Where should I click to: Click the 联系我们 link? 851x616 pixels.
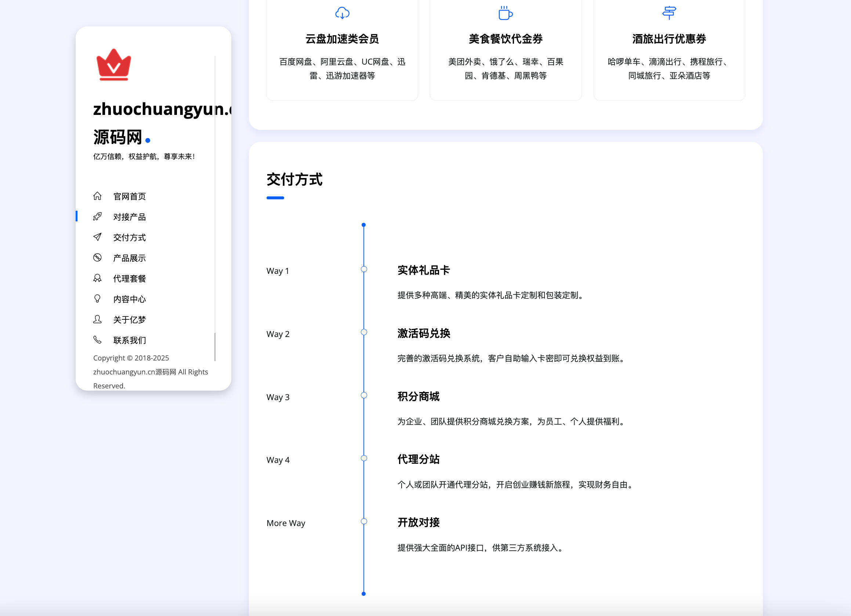(129, 340)
